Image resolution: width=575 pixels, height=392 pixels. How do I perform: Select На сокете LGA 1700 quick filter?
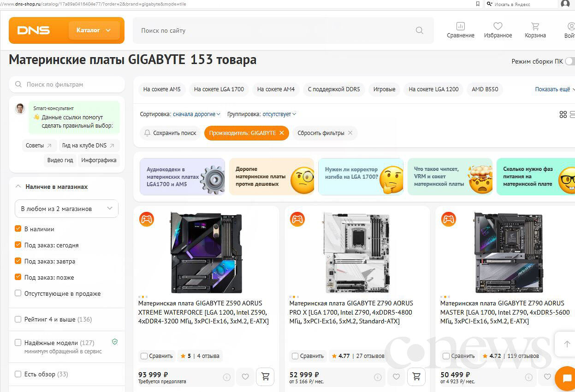[219, 89]
